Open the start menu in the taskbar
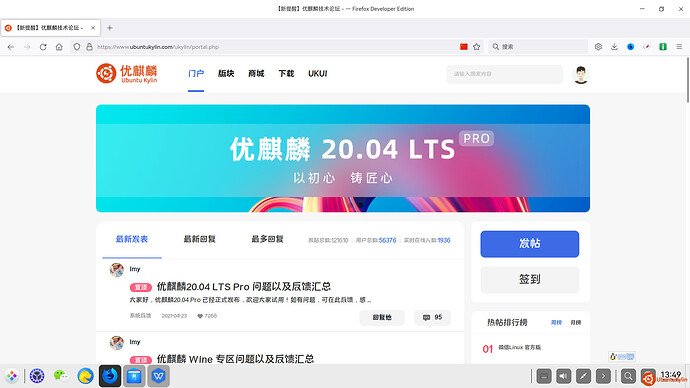This screenshot has height=388, width=690. (x=12, y=376)
